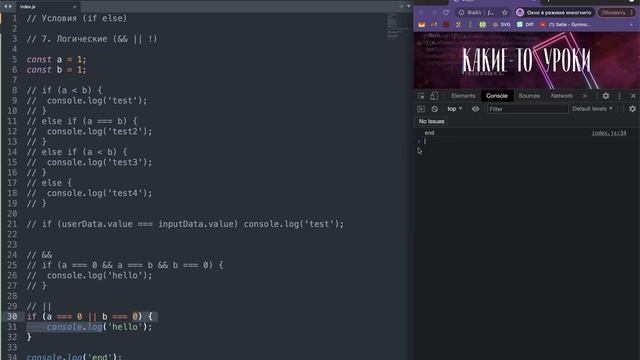
Task: Select the index.js editor tab
Action: [47, 7]
